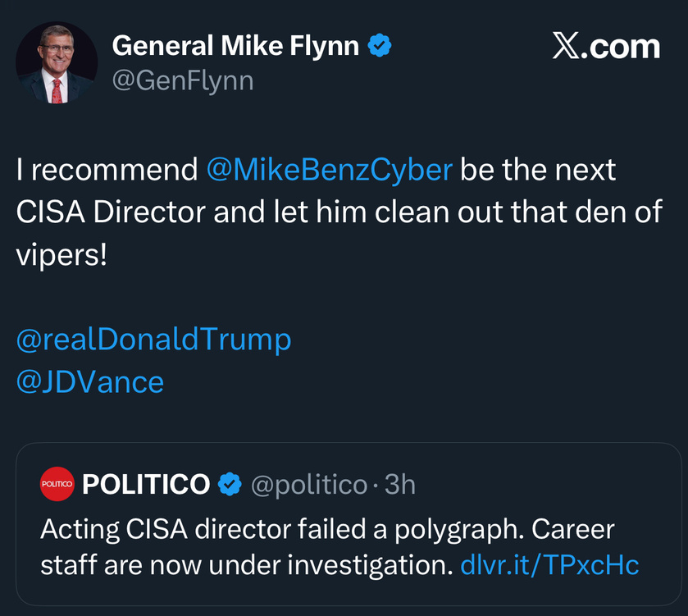Open the @JDVance mention
Image resolution: width=688 pixels, height=616 pixels.
[90, 381]
